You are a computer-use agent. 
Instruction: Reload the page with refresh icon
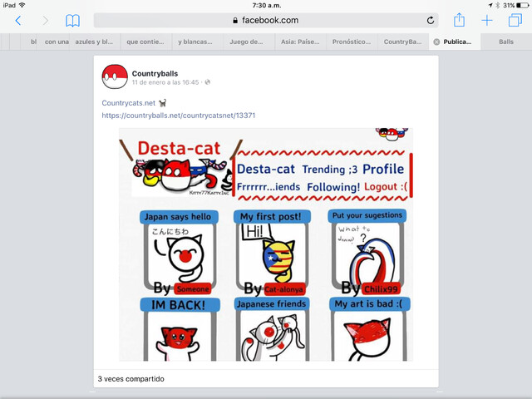pos(431,20)
